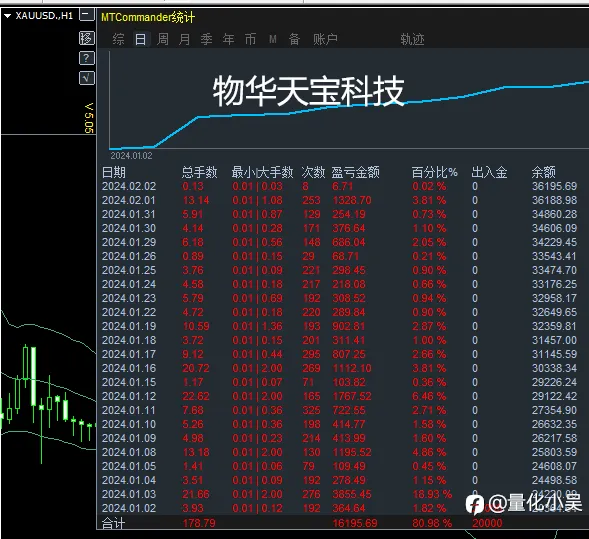
Task: Switch to the 账户 account tab
Action: (325, 39)
